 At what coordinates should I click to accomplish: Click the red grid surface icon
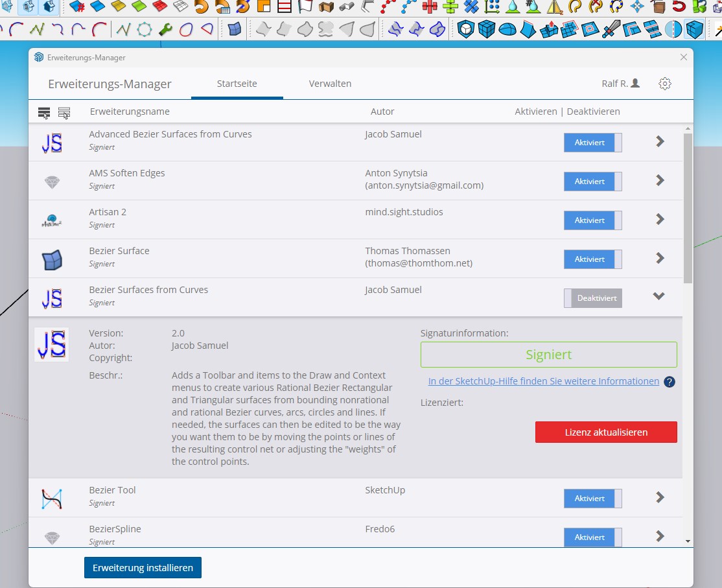click(160, 7)
